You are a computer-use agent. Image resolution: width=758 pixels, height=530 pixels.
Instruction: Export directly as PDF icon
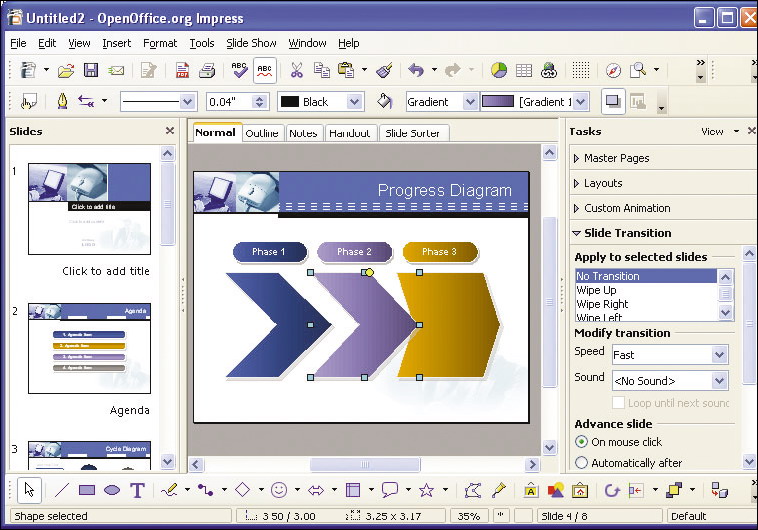point(182,71)
